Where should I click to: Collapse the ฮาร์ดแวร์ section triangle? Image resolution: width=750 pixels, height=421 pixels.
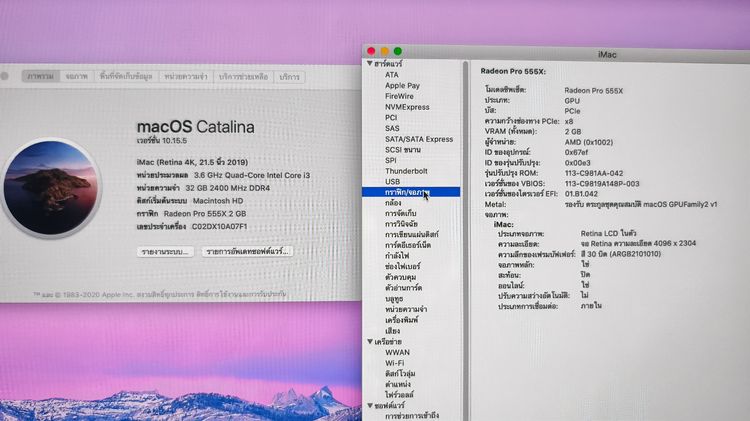pyautogui.click(x=370, y=63)
